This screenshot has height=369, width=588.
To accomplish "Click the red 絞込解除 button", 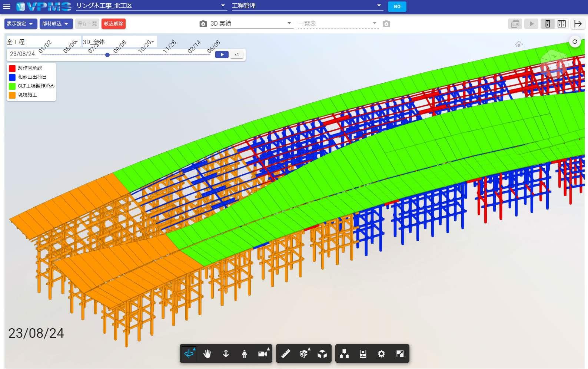I will [x=113, y=24].
